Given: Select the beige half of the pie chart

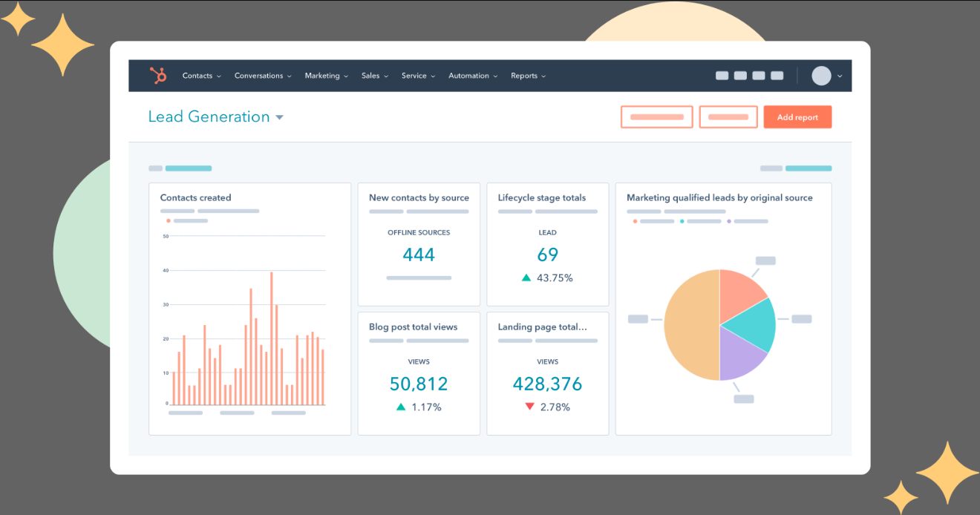Looking at the screenshot, I should (x=690, y=325).
